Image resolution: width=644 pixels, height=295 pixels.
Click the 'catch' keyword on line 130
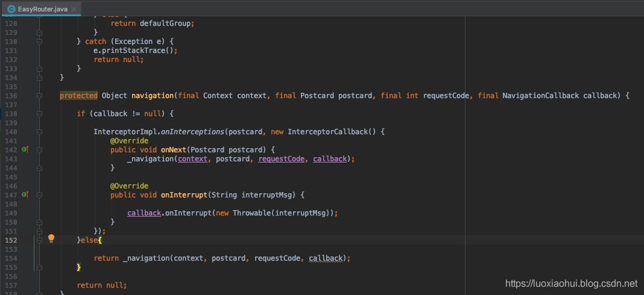(95, 42)
